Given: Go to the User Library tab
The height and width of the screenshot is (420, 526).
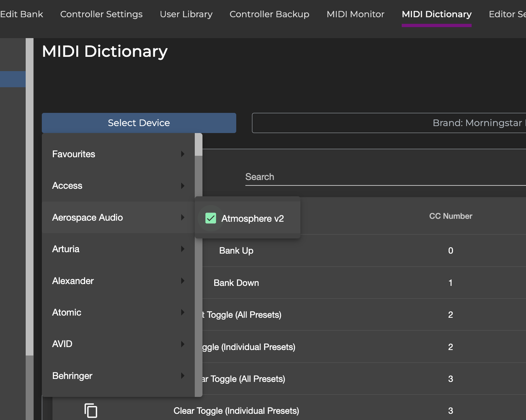Looking at the screenshot, I should point(186,14).
